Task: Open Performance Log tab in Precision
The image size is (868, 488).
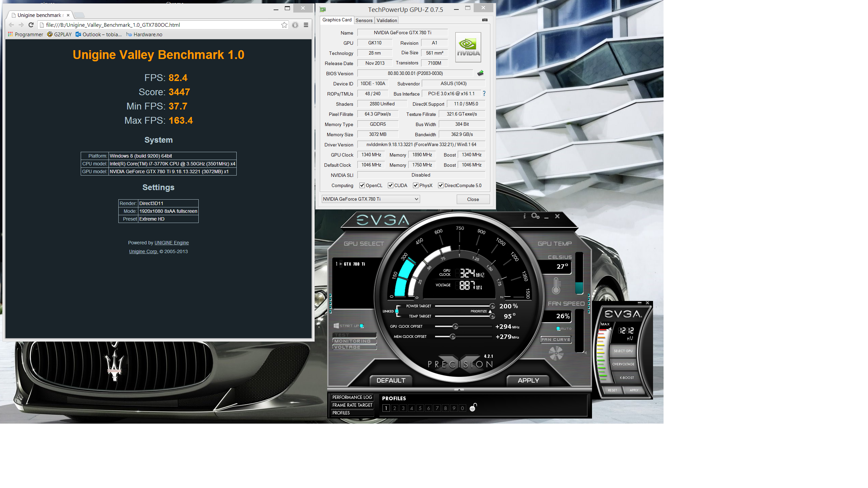Action: tap(352, 397)
